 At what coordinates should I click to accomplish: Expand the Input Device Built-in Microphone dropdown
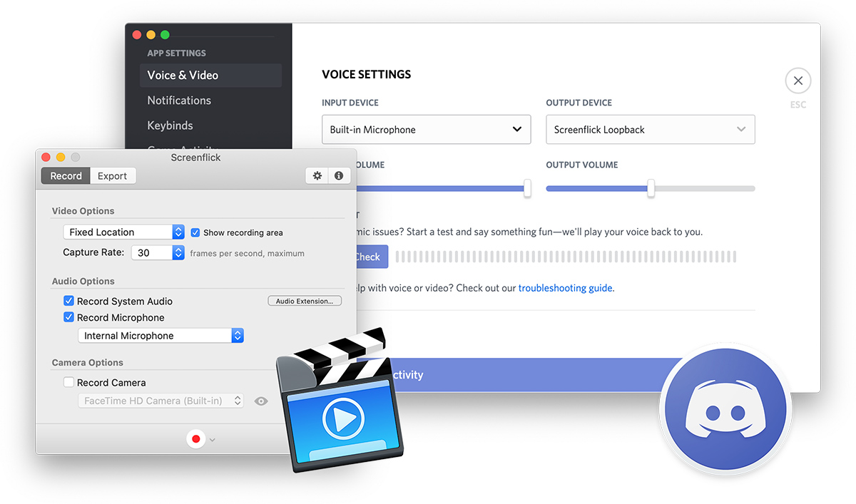tap(427, 130)
